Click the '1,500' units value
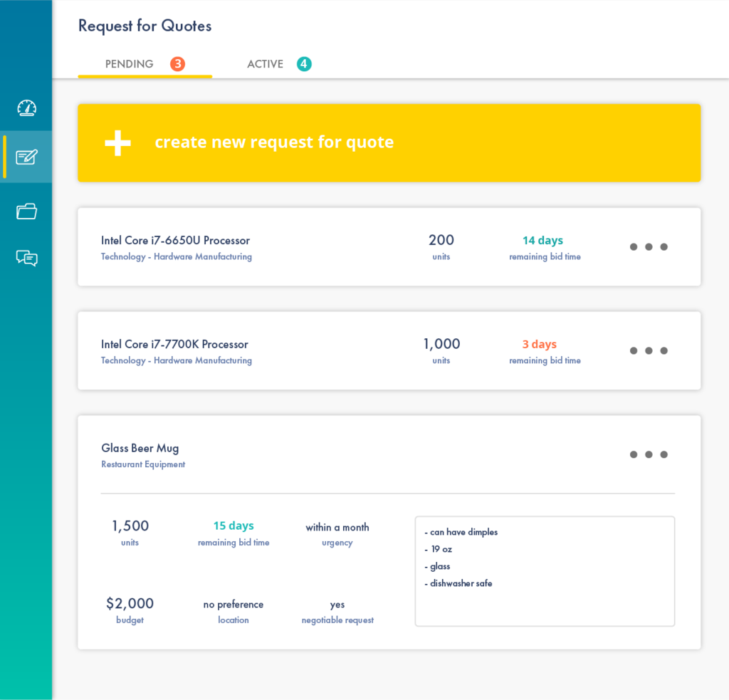 [x=130, y=526]
